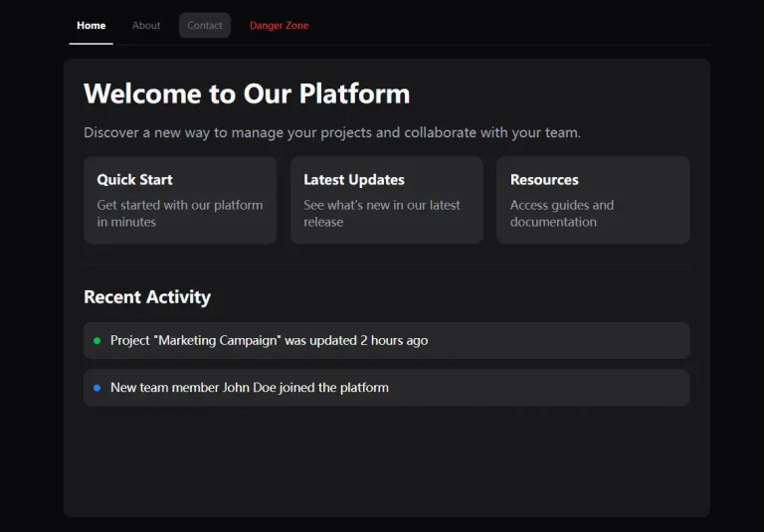Click "Access guides and documentation" text
Viewport: 764px width, 532px height.
point(561,213)
